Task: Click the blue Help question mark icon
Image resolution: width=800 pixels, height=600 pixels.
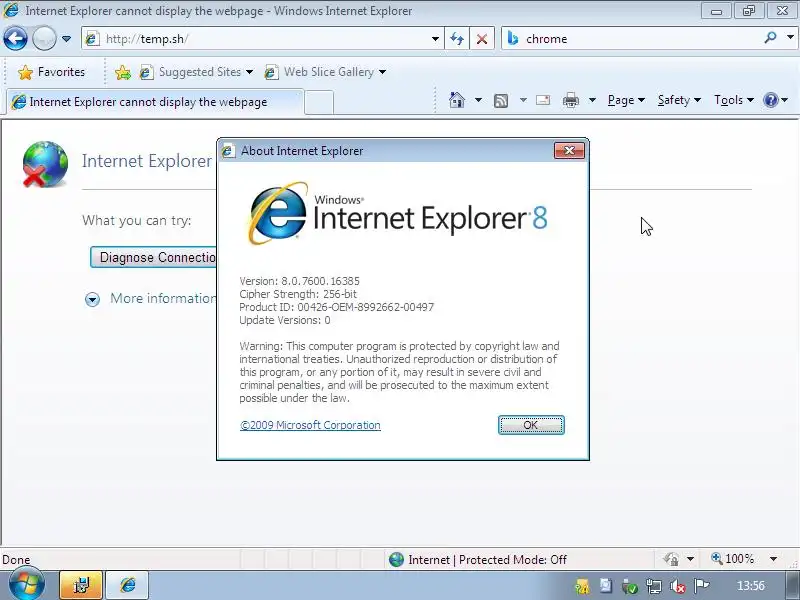Action: tap(770, 100)
